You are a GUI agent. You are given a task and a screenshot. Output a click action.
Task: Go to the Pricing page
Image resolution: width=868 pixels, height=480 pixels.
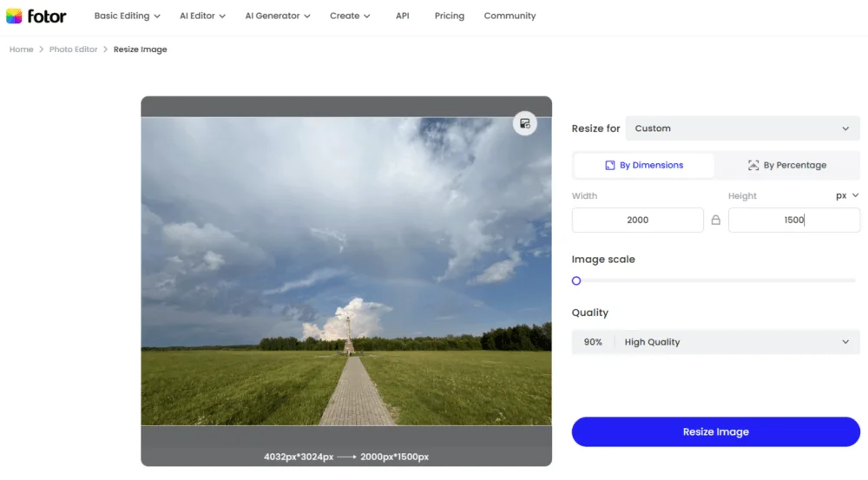pyautogui.click(x=449, y=16)
